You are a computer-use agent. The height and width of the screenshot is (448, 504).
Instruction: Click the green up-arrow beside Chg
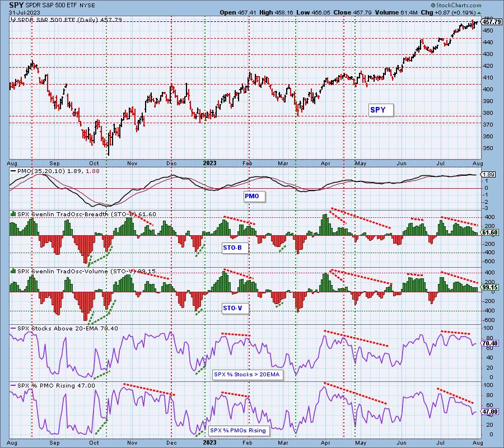tap(479, 13)
